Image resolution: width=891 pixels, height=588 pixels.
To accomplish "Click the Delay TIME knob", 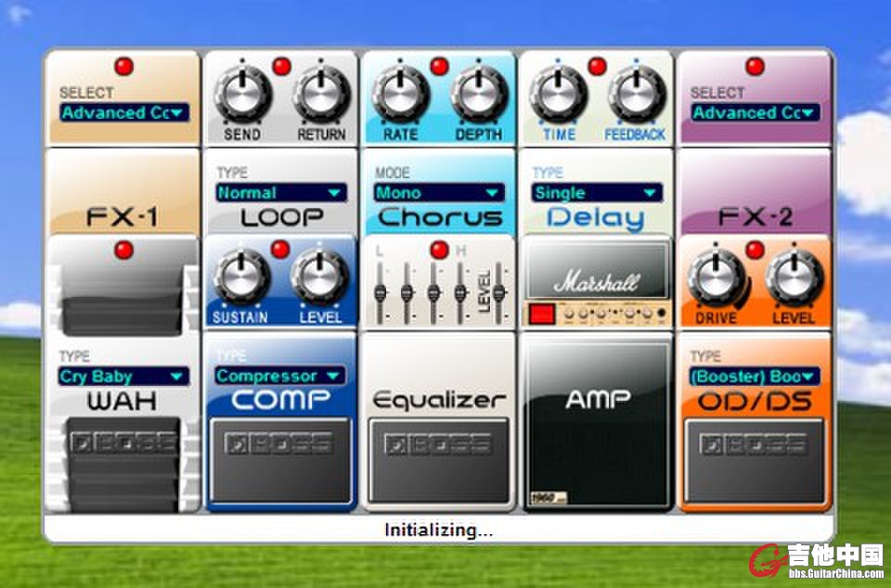I will (558, 94).
